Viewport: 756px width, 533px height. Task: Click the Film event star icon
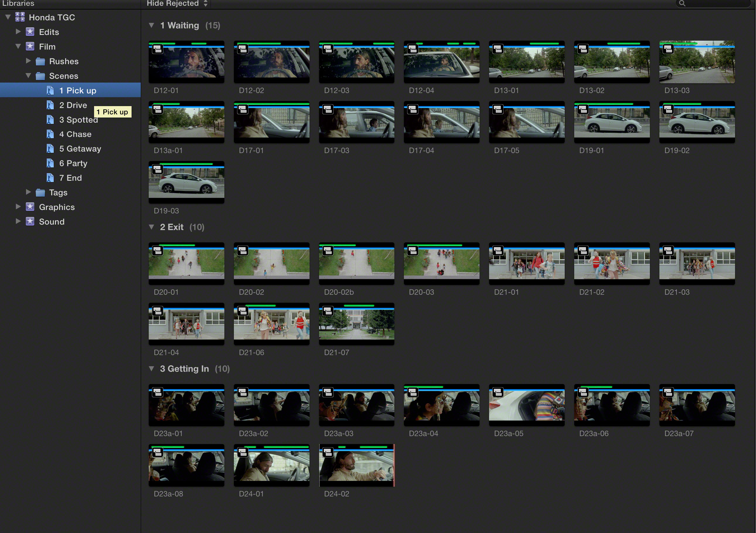pos(30,46)
